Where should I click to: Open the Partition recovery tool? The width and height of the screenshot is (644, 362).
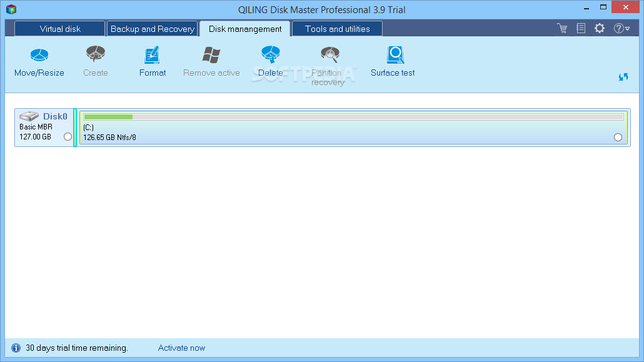coord(328,66)
